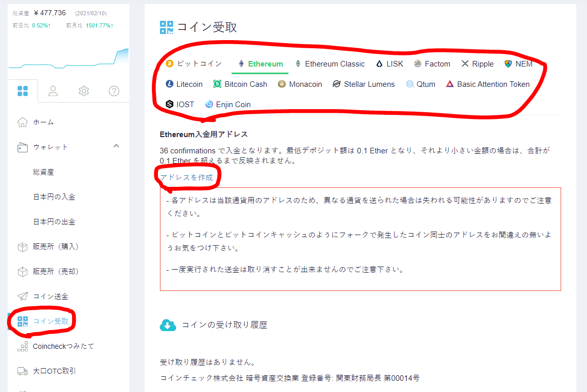Click the 受け取り履歴はありません。 message

coord(209,362)
